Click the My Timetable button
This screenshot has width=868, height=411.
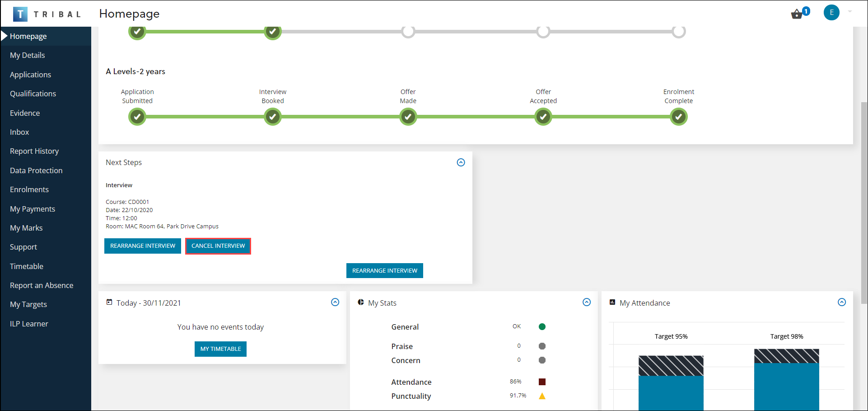point(220,349)
